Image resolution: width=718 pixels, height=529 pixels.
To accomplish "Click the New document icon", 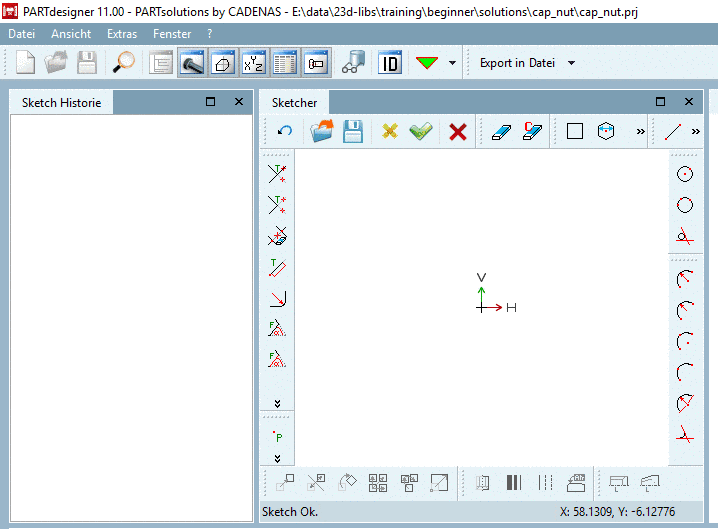I will click(25, 63).
